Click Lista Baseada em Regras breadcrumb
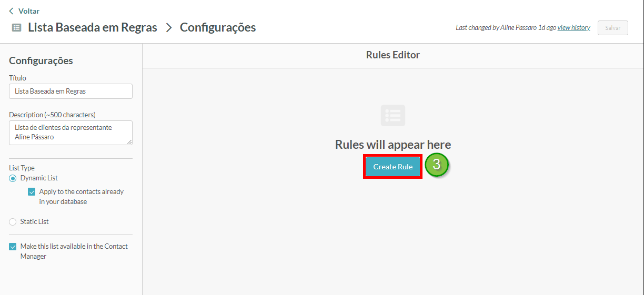 (93, 27)
